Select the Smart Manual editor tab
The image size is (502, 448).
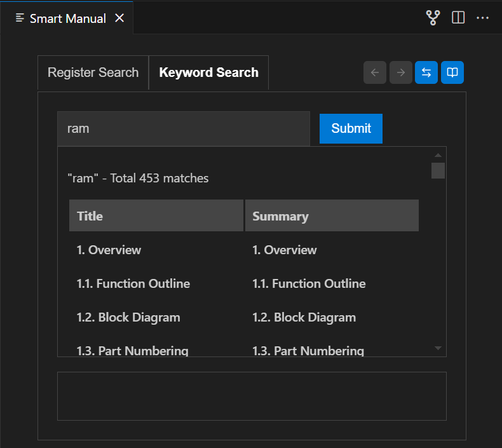coord(67,18)
